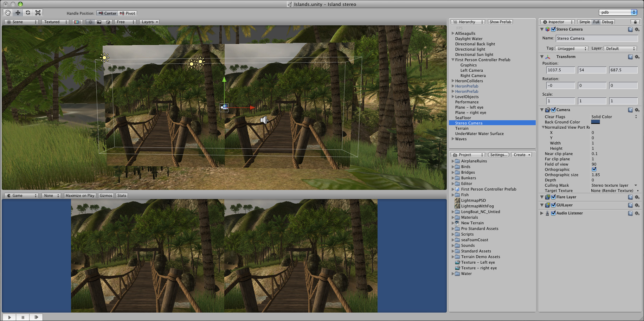Toggle the Audio Listener checkbox
Screen dimensions: 644x321
pyautogui.click(x=553, y=213)
